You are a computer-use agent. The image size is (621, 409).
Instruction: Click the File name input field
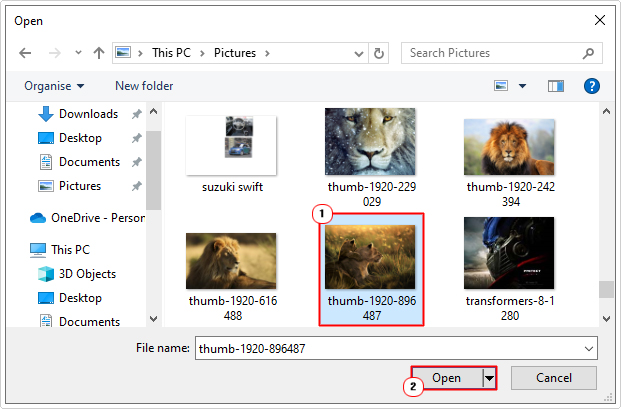tap(396, 348)
